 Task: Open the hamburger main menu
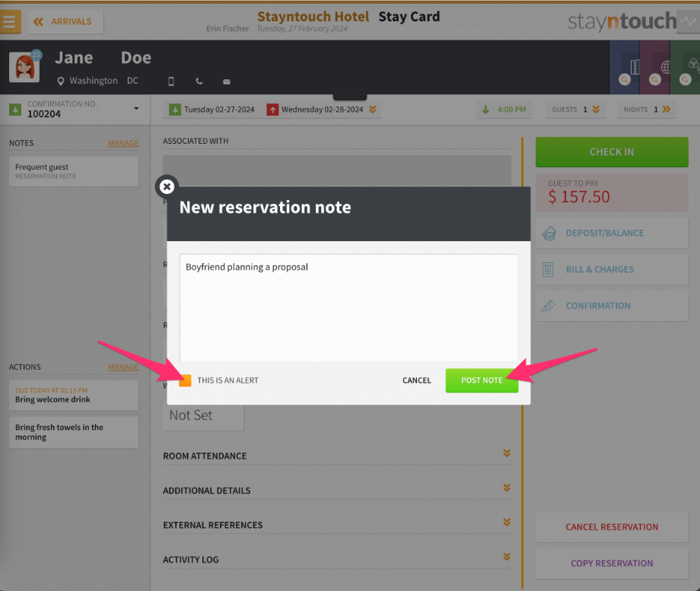pos(10,21)
